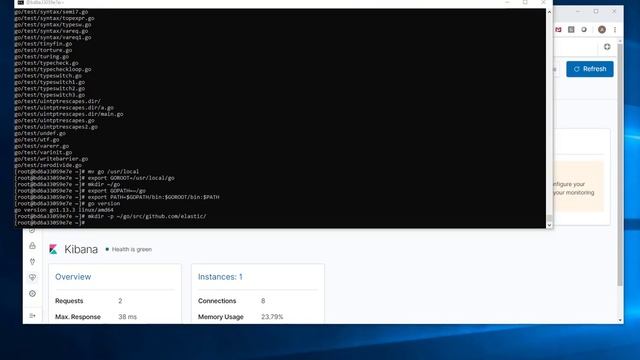Click 'Health is green' status text
This screenshot has height=360, width=640.
[x=132, y=249]
